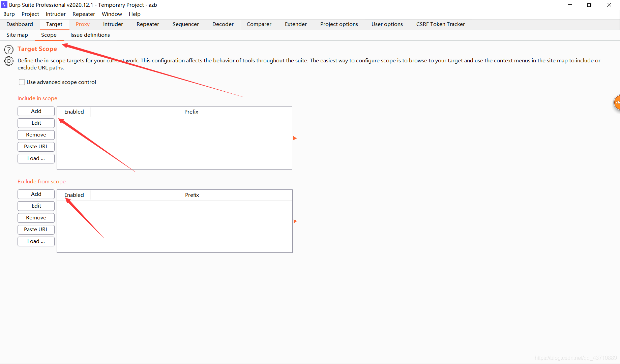Click Paste URL under Include in scope
Viewport: 620px width, 364px height.
(36, 147)
